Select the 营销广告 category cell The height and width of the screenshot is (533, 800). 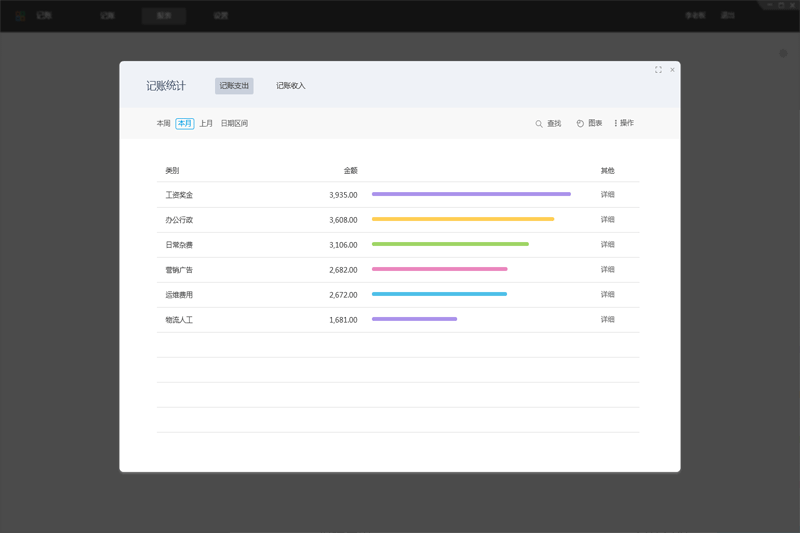[x=179, y=270]
